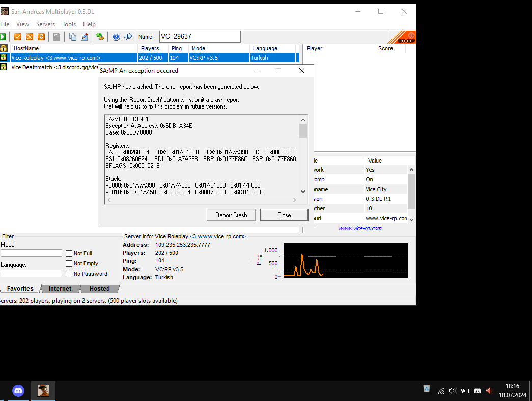Click the battery power tray icon
The image size is (532, 401).
[x=465, y=391]
